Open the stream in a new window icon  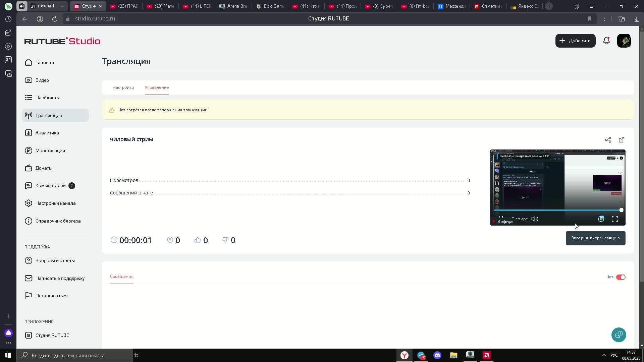tap(622, 140)
